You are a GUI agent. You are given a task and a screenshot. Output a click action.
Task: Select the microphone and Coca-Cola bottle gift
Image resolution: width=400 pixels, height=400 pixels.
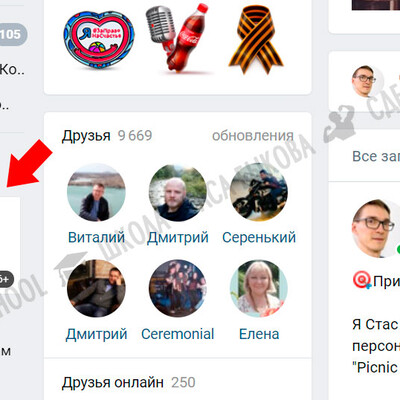pyautogui.click(x=177, y=38)
